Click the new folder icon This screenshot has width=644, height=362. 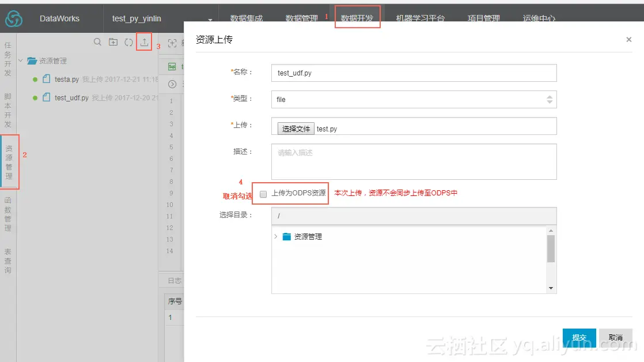pos(113,42)
